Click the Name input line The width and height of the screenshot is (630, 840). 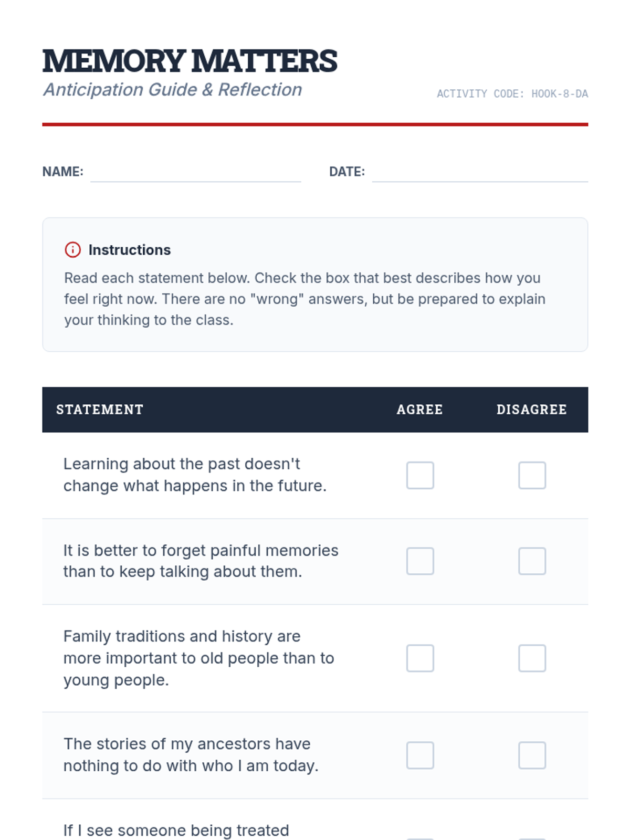click(x=195, y=173)
